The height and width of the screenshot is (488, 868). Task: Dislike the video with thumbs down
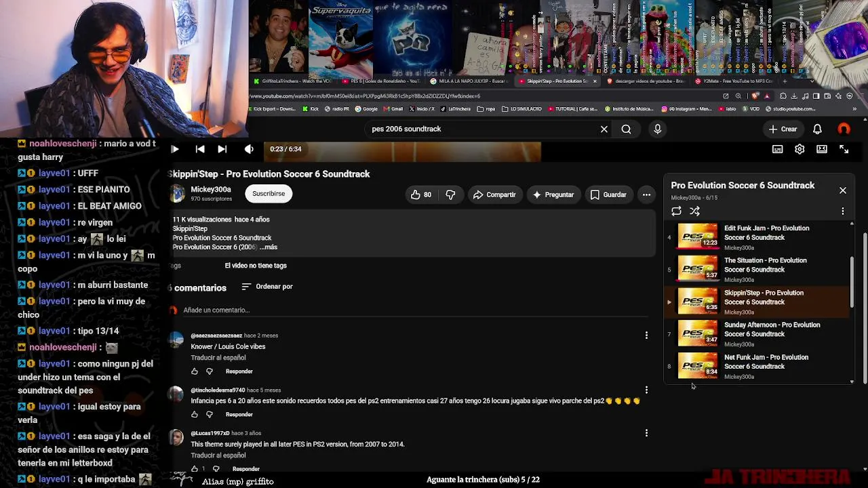click(x=450, y=195)
